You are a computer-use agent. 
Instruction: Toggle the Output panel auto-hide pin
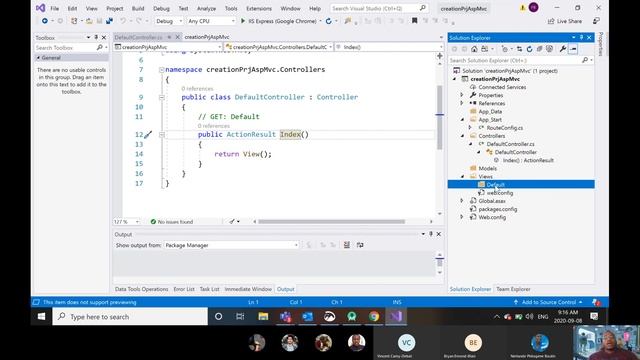click(431, 234)
